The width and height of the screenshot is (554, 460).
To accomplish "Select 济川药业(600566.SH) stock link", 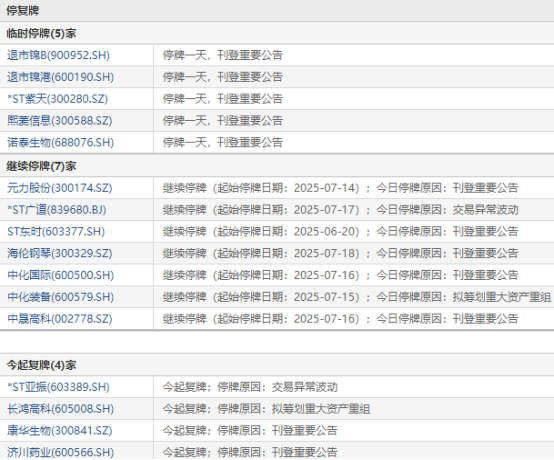I will (x=60, y=453).
